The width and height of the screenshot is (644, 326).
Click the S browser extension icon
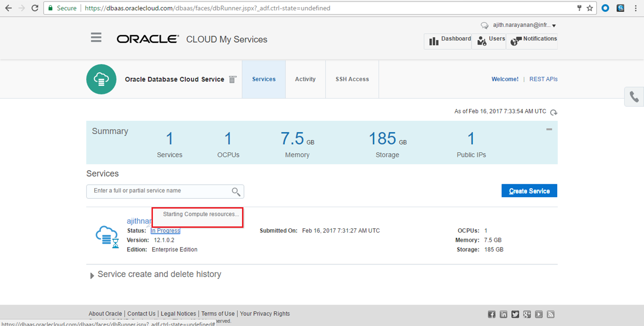point(621,8)
